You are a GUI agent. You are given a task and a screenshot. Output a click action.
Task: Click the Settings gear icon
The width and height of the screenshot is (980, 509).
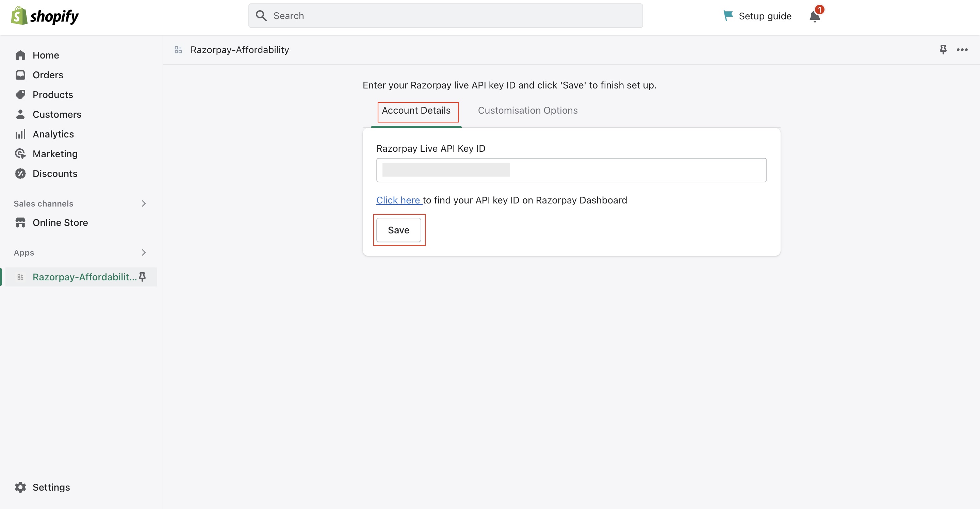(20, 487)
